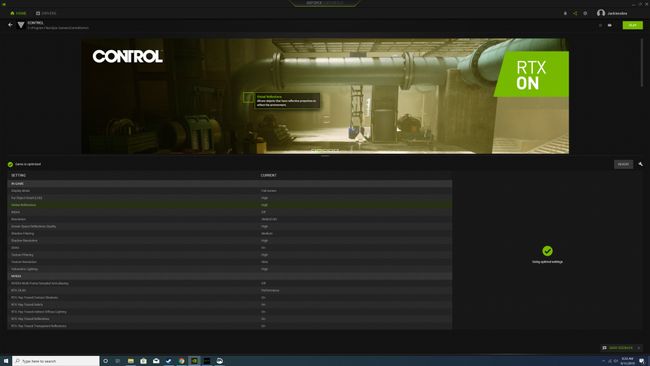Switch to the Home tab

(18, 13)
